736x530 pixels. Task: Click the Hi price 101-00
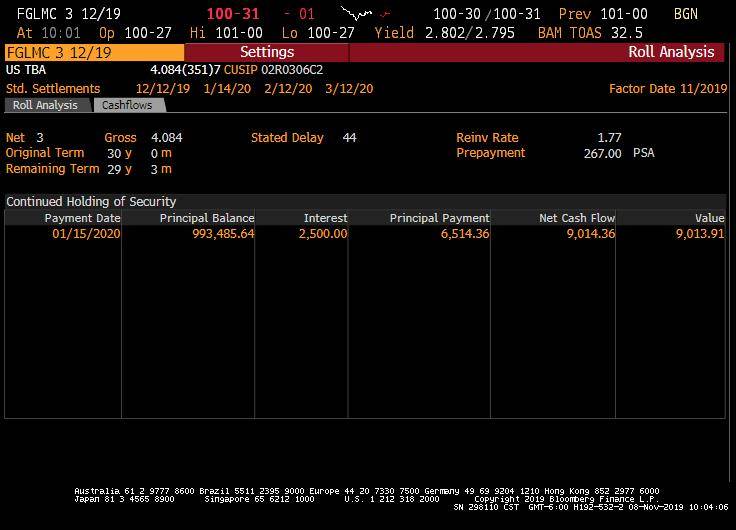point(239,33)
